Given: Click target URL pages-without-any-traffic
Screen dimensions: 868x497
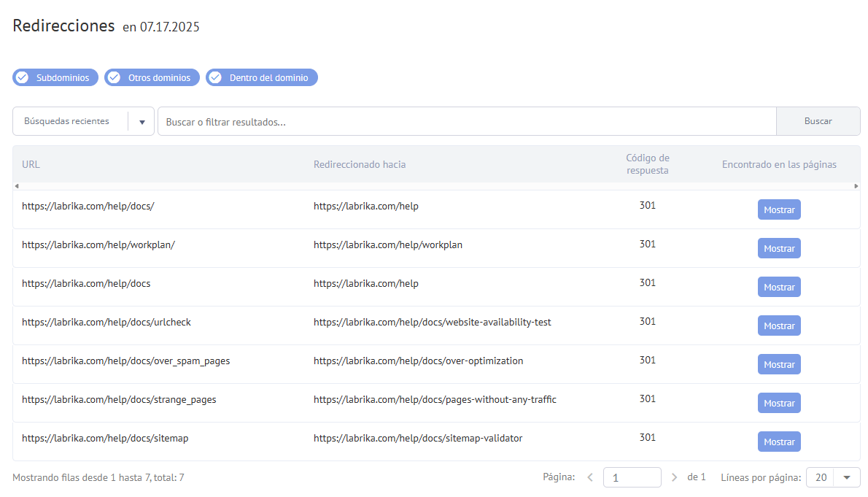Looking at the screenshot, I should click(x=435, y=399).
